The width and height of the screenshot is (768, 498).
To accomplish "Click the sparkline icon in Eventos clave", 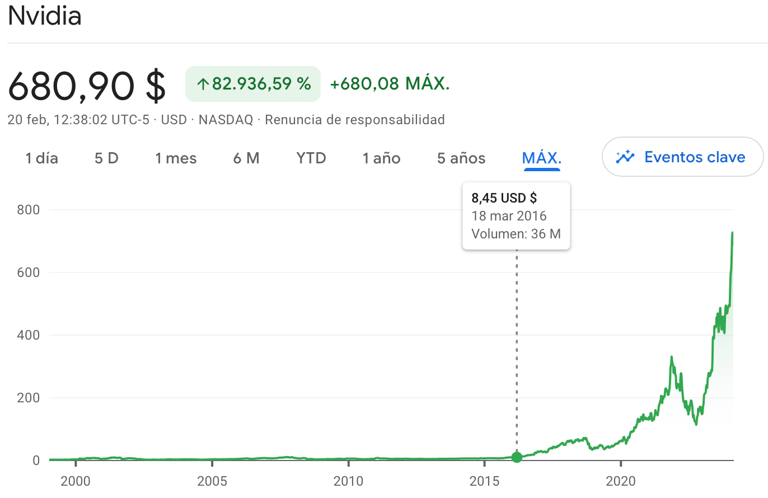I will click(x=626, y=157).
